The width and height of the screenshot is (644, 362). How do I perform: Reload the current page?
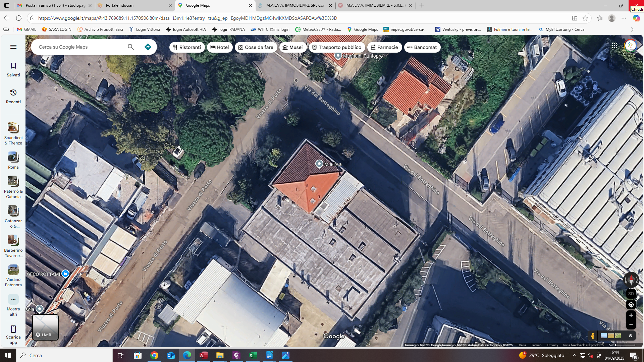19,18
